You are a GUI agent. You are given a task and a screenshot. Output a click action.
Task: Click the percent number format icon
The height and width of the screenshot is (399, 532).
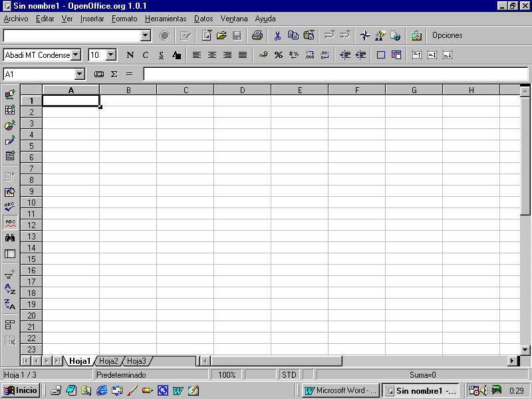point(278,55)
